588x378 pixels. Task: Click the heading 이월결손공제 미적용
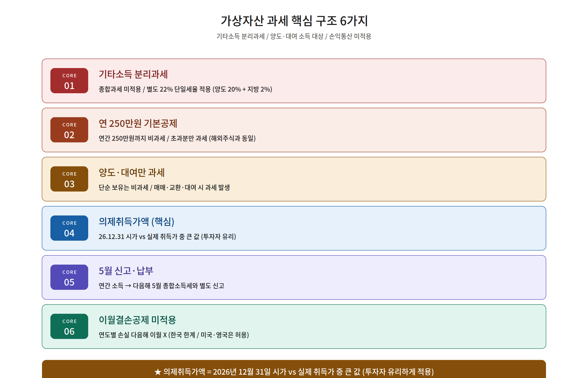click(137, 320)
